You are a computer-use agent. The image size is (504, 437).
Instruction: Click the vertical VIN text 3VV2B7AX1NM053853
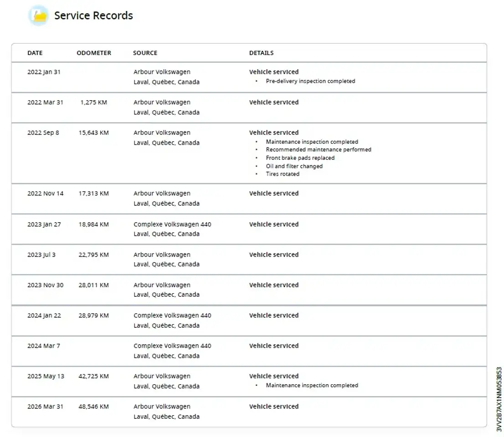point(499,399)
